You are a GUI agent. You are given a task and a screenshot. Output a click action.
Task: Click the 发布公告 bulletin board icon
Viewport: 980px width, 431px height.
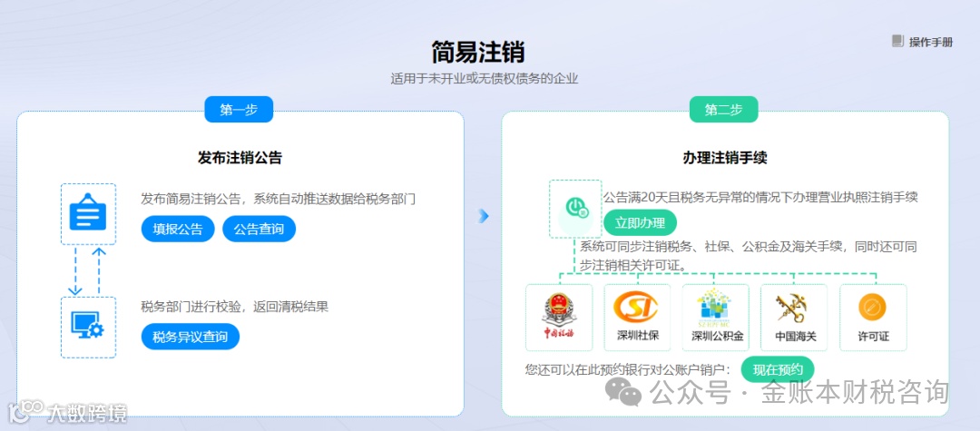coord(88,213)
